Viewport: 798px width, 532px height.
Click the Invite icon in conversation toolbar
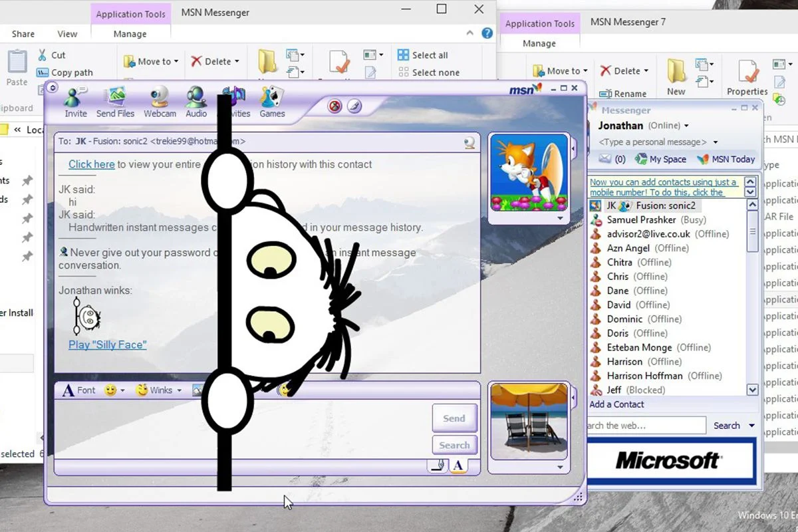(x=75, y=102)
